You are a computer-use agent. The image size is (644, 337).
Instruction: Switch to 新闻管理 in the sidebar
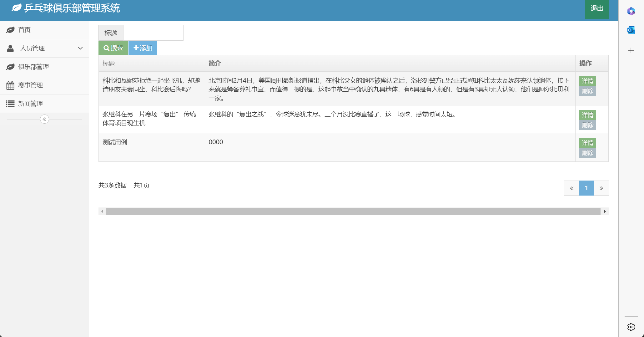click(30, 103)
